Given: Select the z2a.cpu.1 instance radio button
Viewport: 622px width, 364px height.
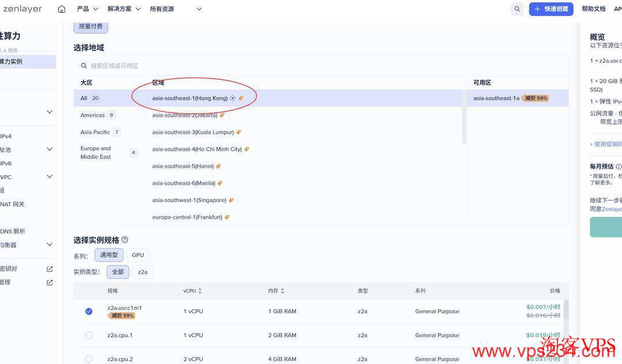Looking at the screenshot, I should click(x=89, y=335).
